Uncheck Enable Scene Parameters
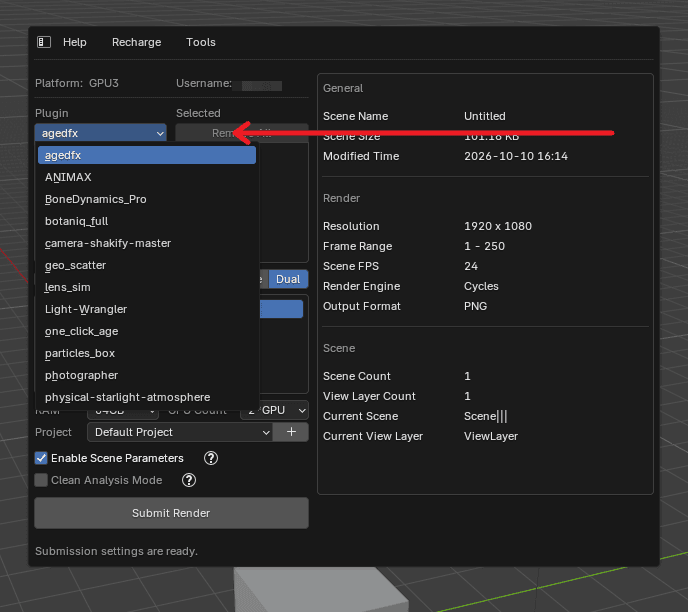This screenshot has height=612, width=688. coord(41,458)
